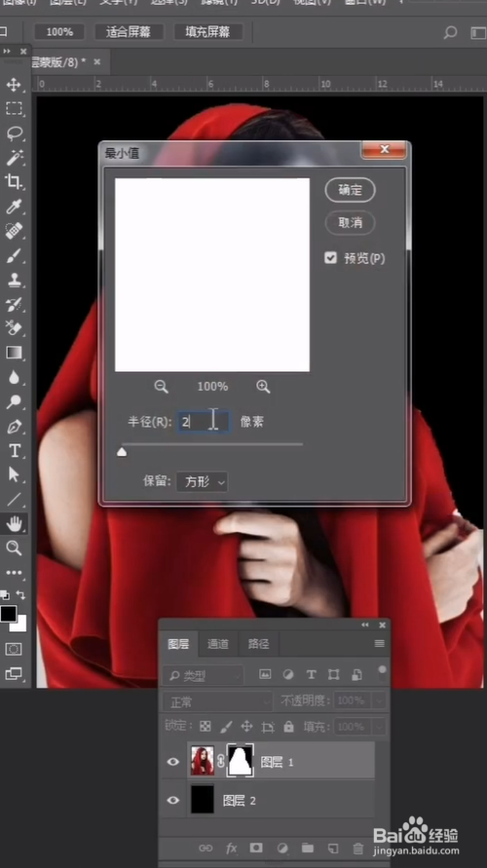Open the 不透明度 opacity dropdown arrow
Screen dimensions: 487x868
coord(380,700)
